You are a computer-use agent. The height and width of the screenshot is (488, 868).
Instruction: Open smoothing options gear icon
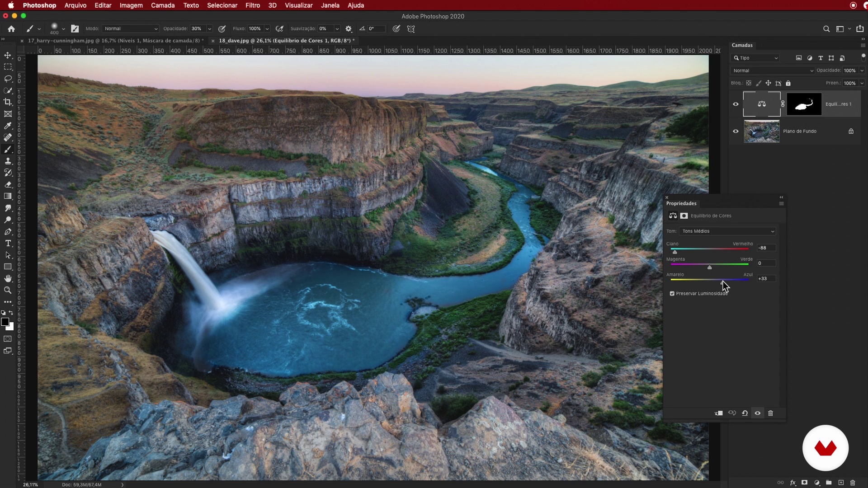[349, 28]
